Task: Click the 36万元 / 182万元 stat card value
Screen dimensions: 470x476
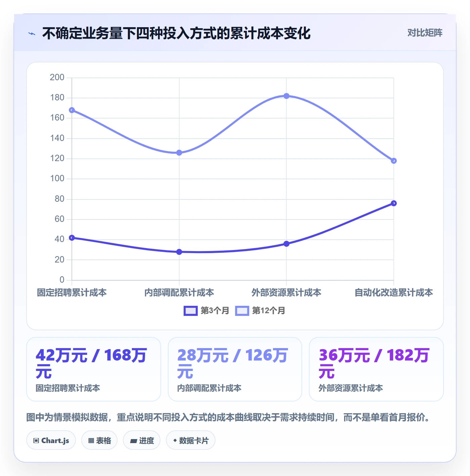Action: [x=374, y=364]
